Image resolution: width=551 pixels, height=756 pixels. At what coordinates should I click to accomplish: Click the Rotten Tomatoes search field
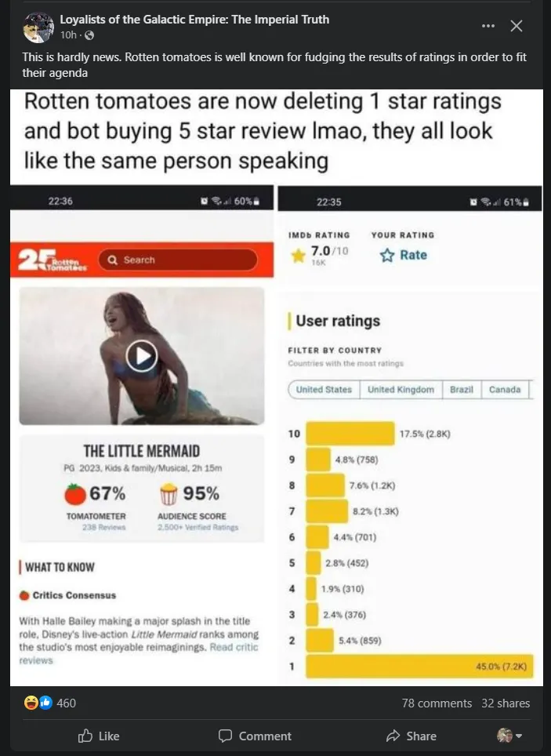click(x=178, y=260)
